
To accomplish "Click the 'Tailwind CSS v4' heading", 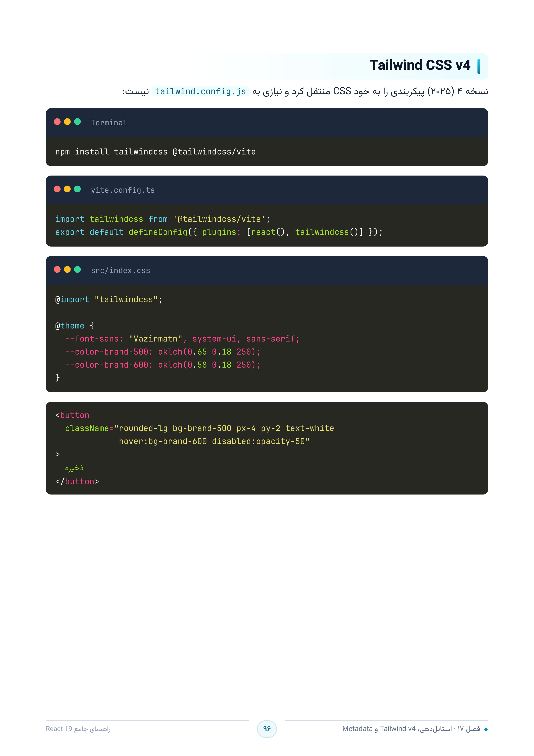I will pyautogui.click(x=420, y=65).
